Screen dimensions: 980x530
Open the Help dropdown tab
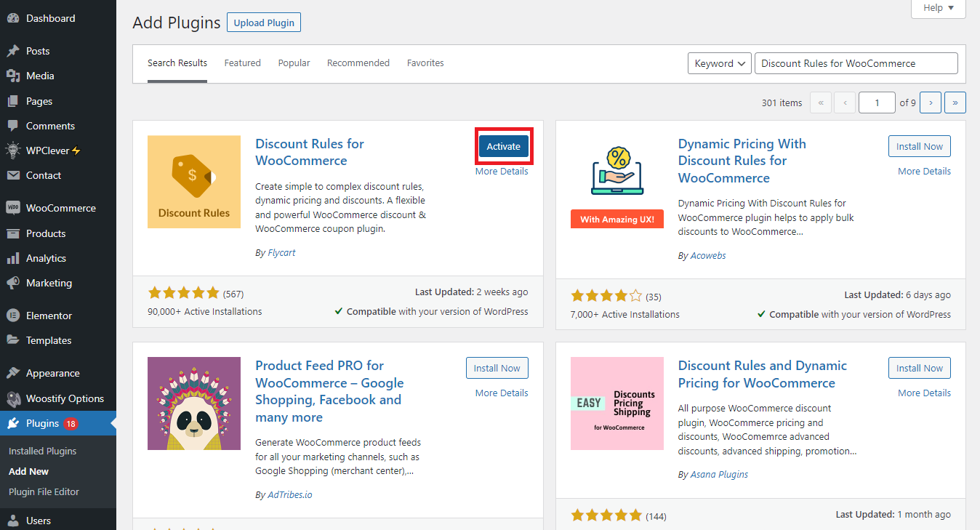939,8
